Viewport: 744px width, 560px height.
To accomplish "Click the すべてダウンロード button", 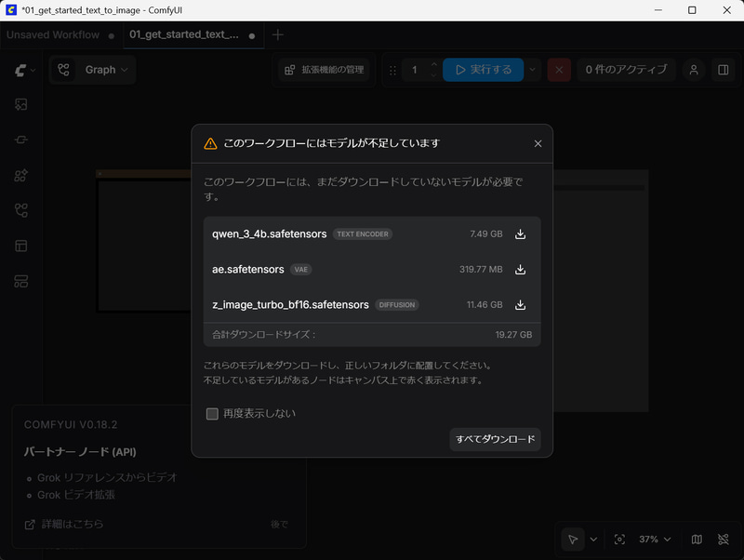I will (x=495, y=438).
